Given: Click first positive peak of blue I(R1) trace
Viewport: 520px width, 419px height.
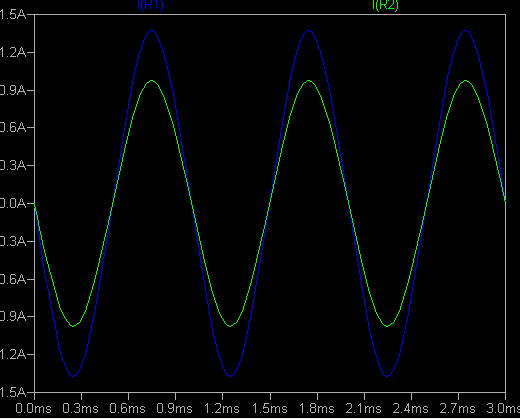Looking at the screenshot, I should click(x=152, y=30).
